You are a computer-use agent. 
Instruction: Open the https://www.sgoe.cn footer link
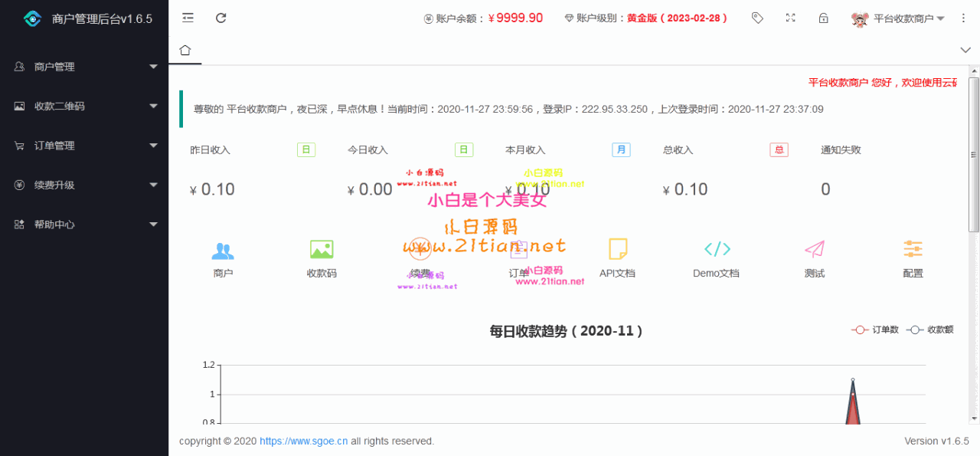(304, 441)
